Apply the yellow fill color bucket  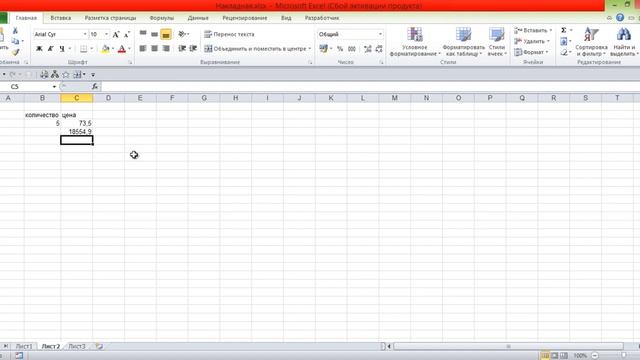pyautogui.click(x=105, y=49)
